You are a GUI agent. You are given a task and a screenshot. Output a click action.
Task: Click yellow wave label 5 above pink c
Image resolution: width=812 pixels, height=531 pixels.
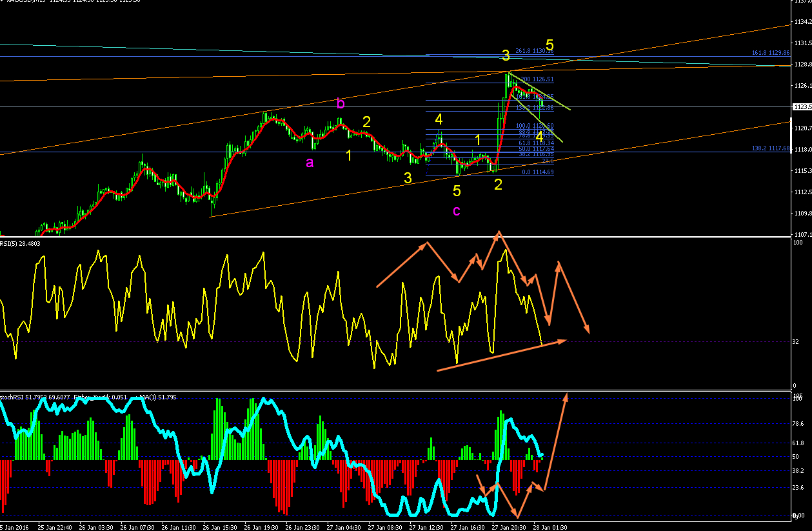pyautogui.click(x=457, y=191)
